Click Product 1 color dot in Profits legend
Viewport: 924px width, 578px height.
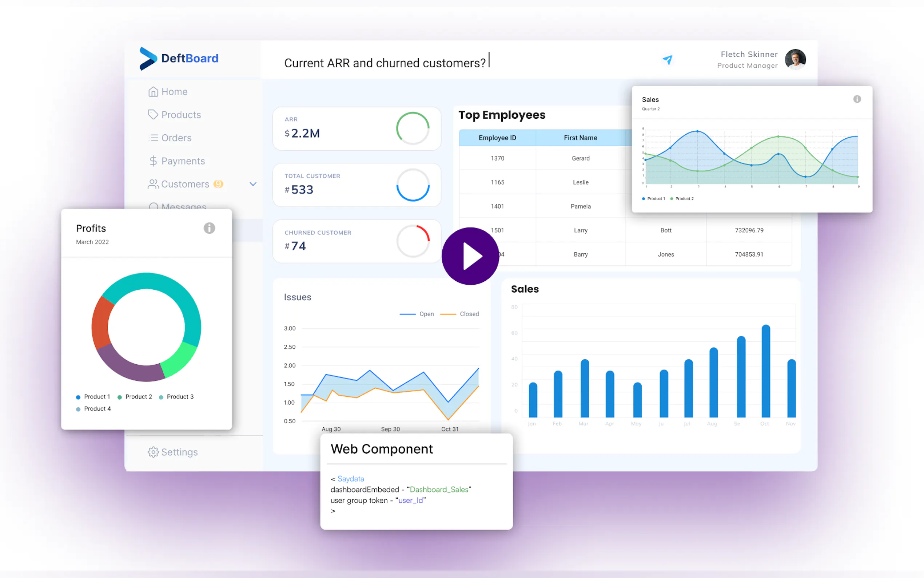point(78,397)
